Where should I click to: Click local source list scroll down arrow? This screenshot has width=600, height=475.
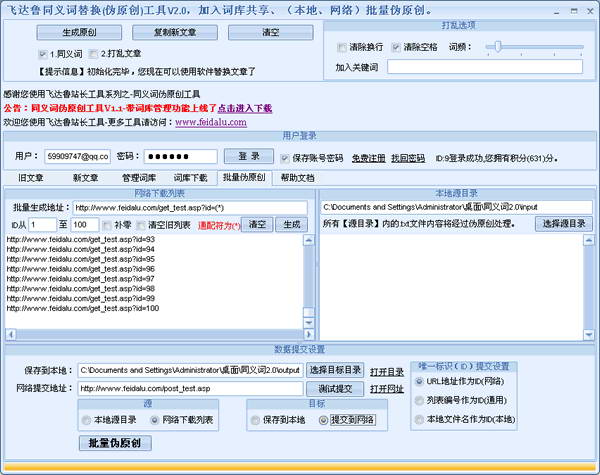coord(589,335)
